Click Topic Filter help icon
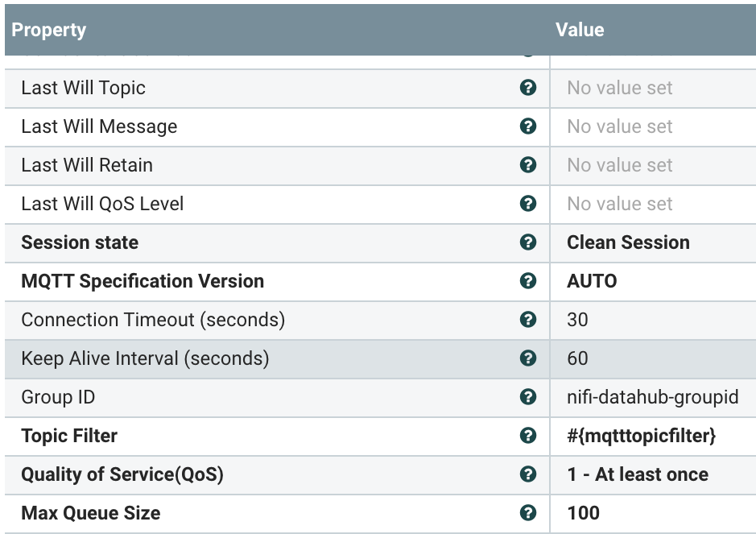This screenshot has width=756, height=534. click(528, 436)
